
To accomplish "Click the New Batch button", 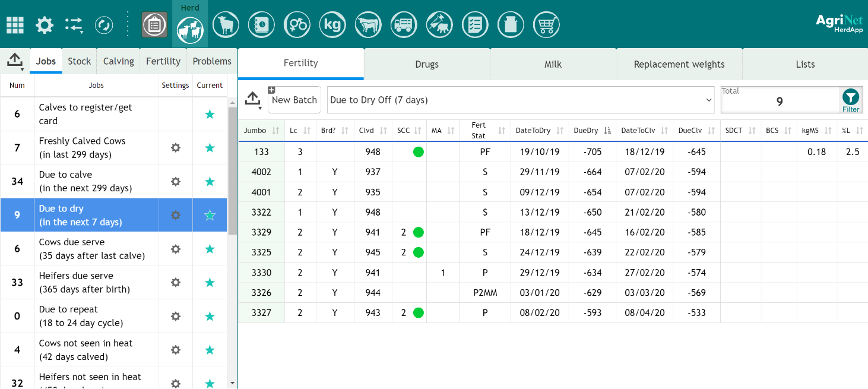I will point(294,100).
